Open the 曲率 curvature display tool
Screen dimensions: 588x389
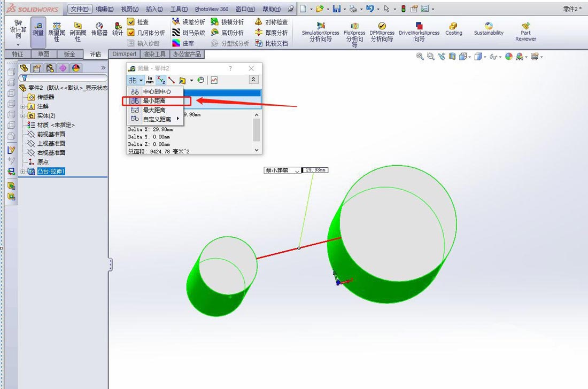click(x=183, y=43)
